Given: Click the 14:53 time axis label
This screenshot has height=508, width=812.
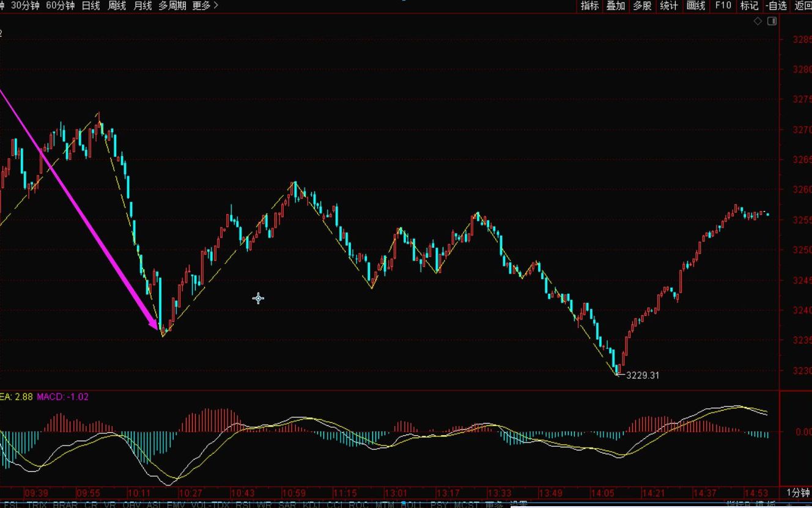Looking at the screenshot, I should pos(756,493).
